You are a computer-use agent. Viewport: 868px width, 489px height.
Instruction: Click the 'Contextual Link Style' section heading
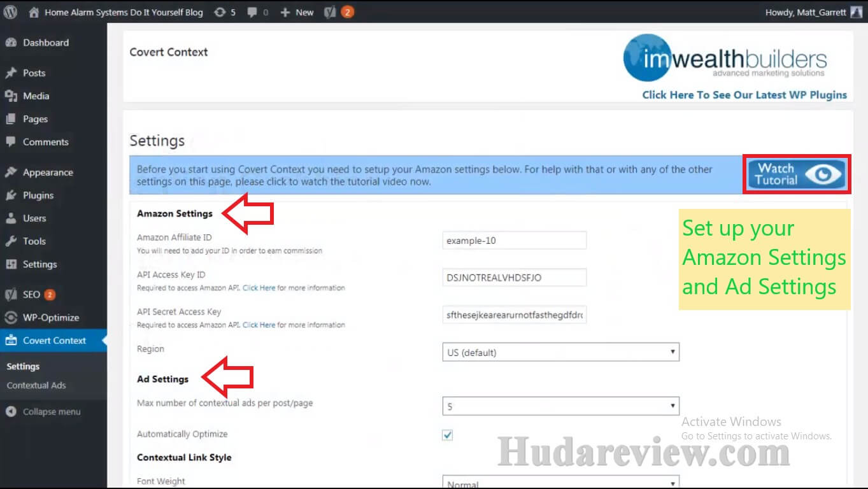pyautogui.click(x=184, y=457)
